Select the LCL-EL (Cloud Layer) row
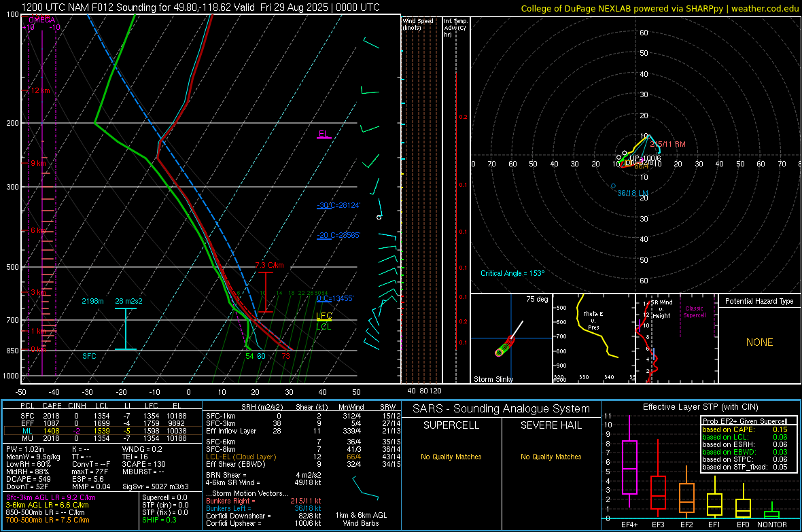The width and height of the screenshot is (802, 532). [x=302, y=457]
